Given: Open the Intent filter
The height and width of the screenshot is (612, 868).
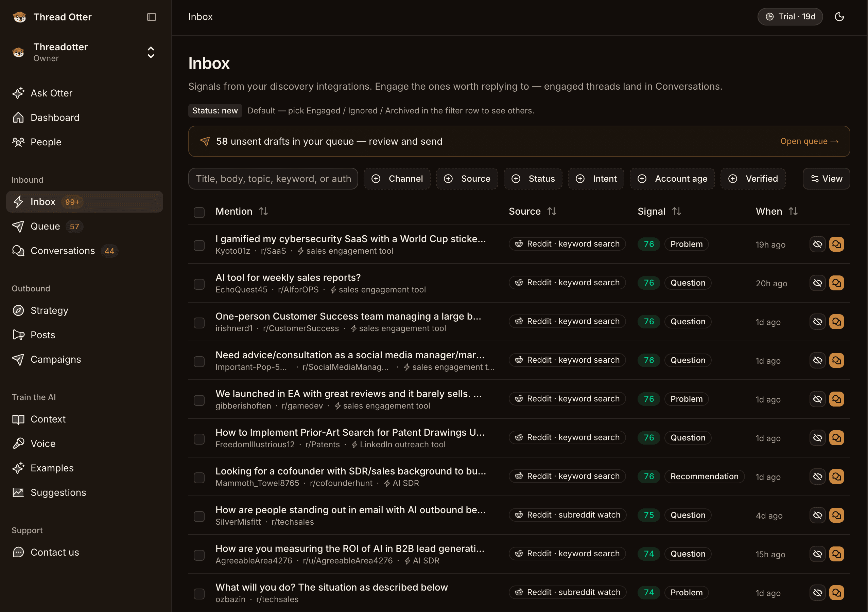Looking at the screenshot, I should point(596,179).
